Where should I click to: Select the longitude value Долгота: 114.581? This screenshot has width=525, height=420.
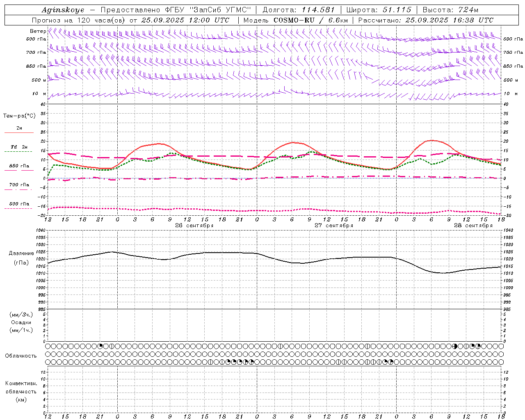point(299,10)
